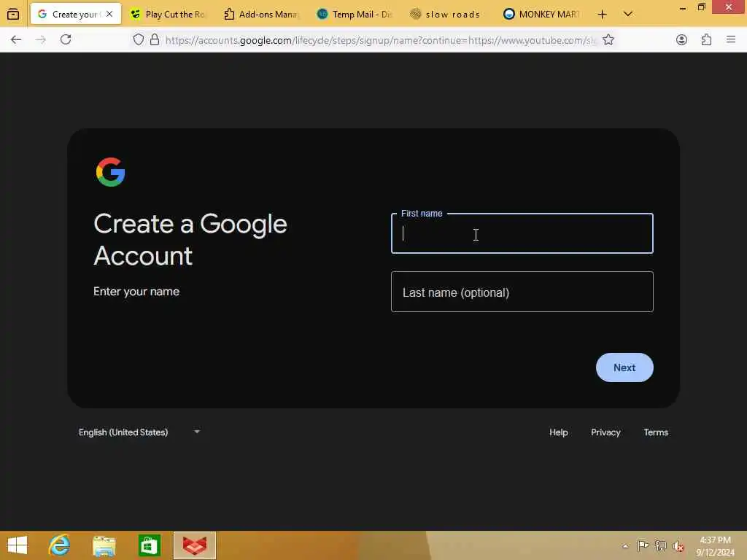The width and height of the screenshot is (747, 560).
Task: Bookmark this page with star icon
Action: pos(608,40)
